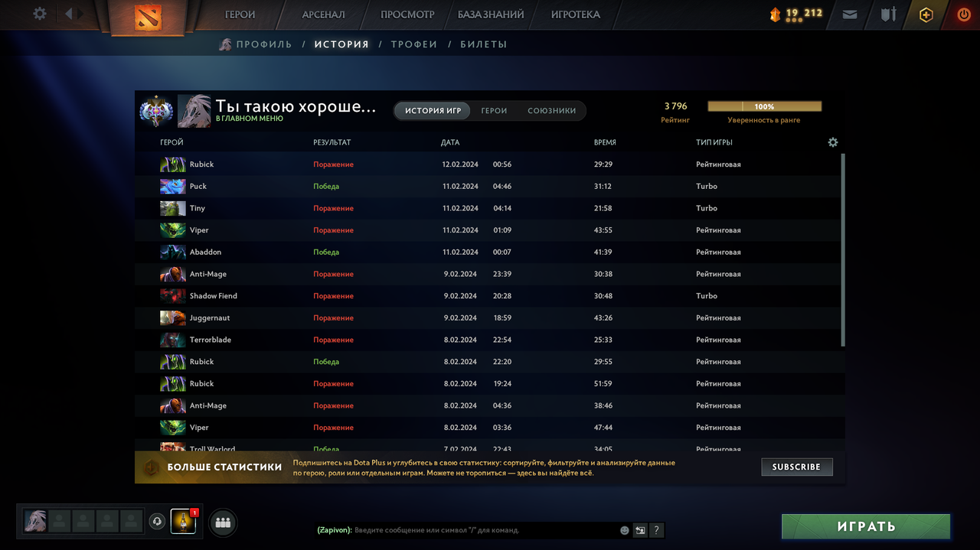The image size is (980, 550).
Task: Switch to ПРОФИЛЬ tab
Action: [x=264, y=44]
